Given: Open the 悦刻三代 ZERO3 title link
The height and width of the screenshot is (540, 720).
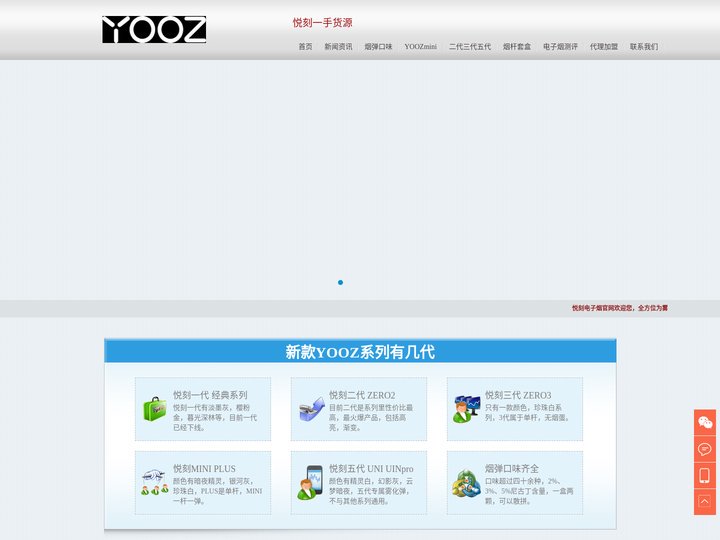Looking at the screenshot, I should click(x=518, y=395).
